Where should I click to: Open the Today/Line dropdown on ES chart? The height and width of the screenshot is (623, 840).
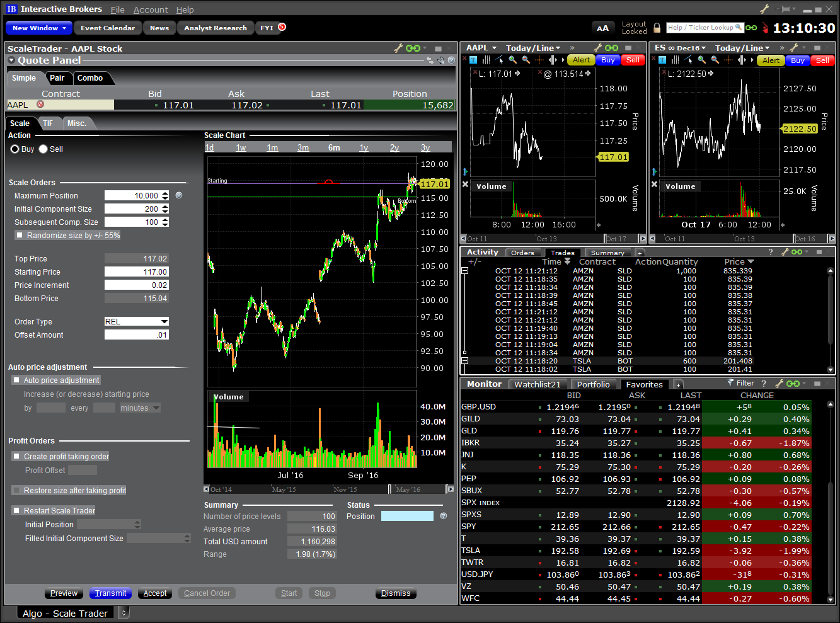point(744,47)
